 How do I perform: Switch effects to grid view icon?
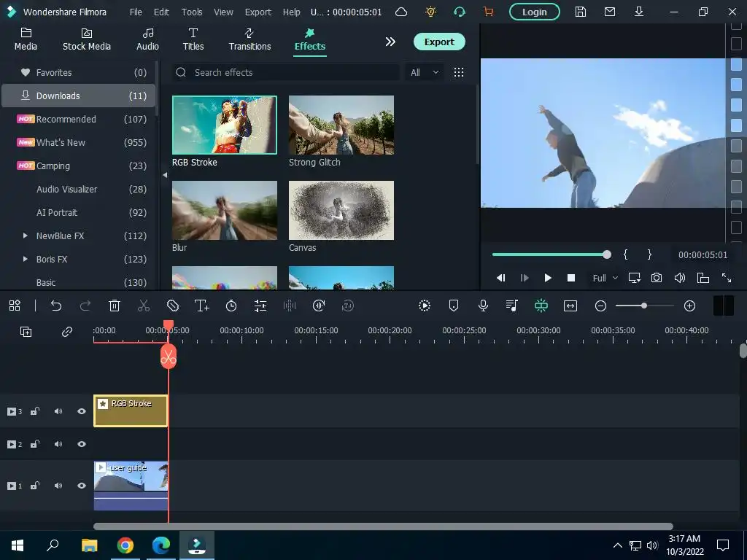coord(459,72)
